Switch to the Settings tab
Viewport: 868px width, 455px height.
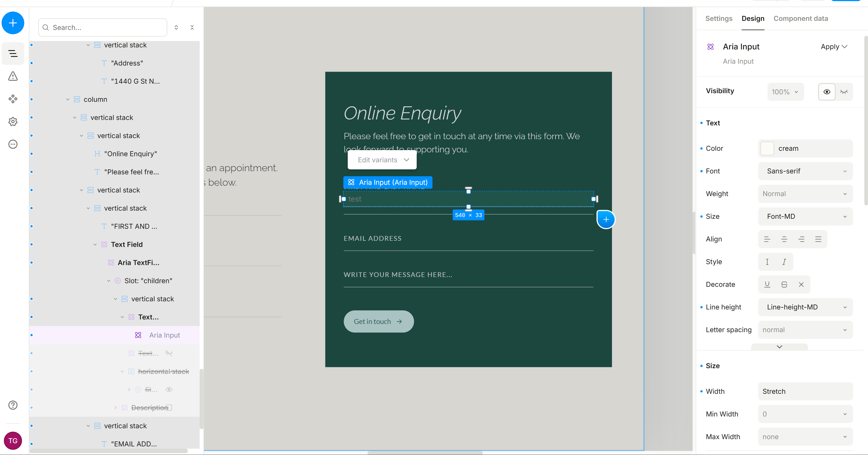719,19
